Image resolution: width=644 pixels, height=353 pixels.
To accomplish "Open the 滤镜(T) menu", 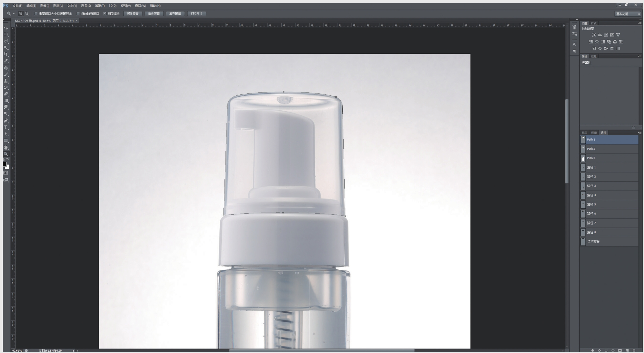I will point(100,6).
